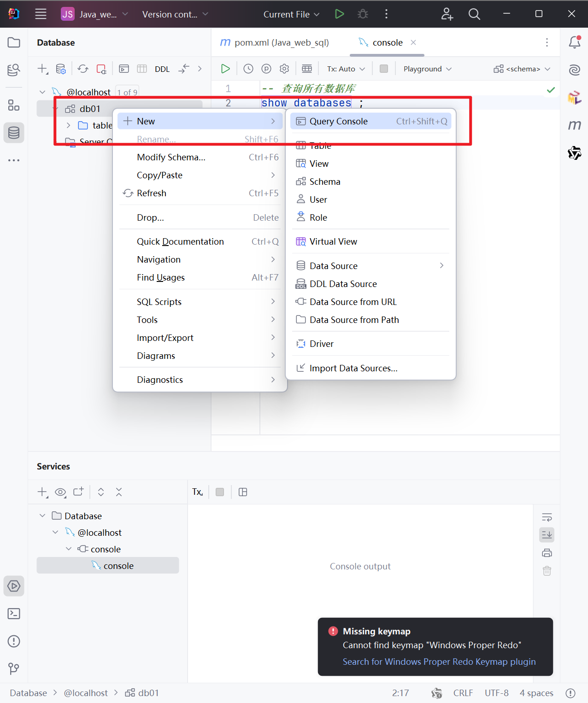Select the db01 schema in tree
The width and height of the screenshot is (588, 703).
(90, 109)
